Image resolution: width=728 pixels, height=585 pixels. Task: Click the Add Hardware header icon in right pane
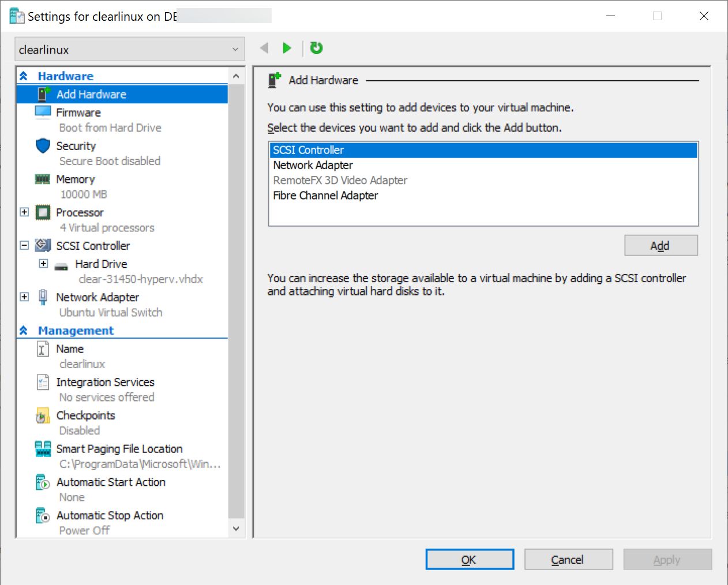[275, 80]
